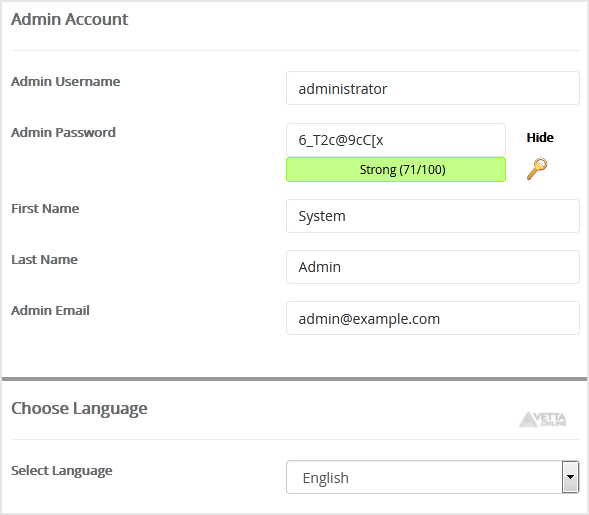Click the Admin Email field with admin@example.com

[x=433, y=318]
